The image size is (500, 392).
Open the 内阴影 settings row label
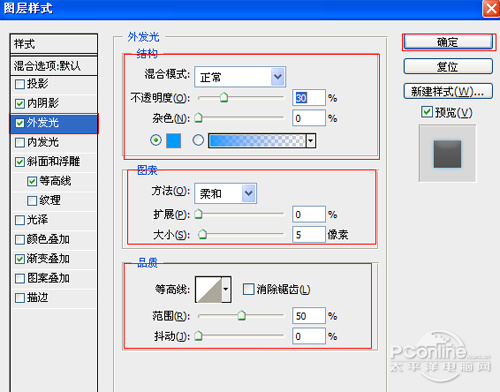coord(43,104)
